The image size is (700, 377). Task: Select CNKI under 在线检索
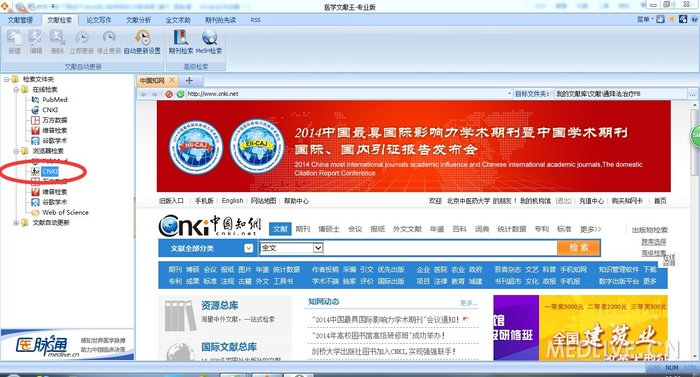pyautogui.click(x=50, y=110)
